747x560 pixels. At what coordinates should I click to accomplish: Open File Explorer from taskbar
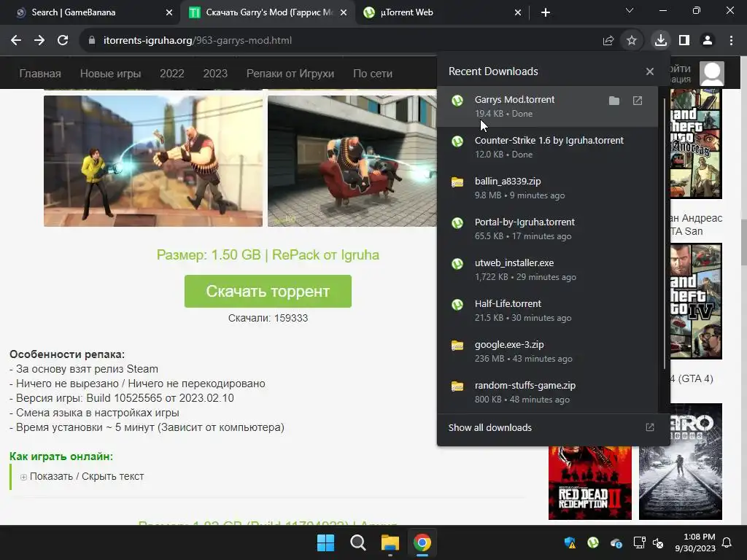[390, 542]
